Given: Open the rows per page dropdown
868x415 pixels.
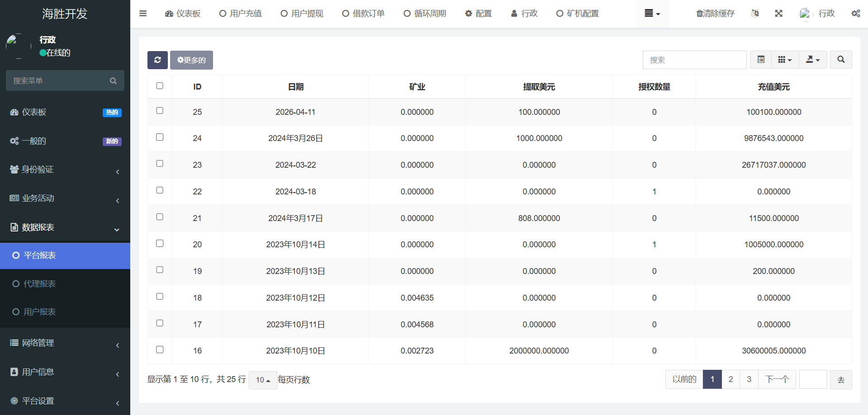Looking at the screenshot, I should click(263, 380).
